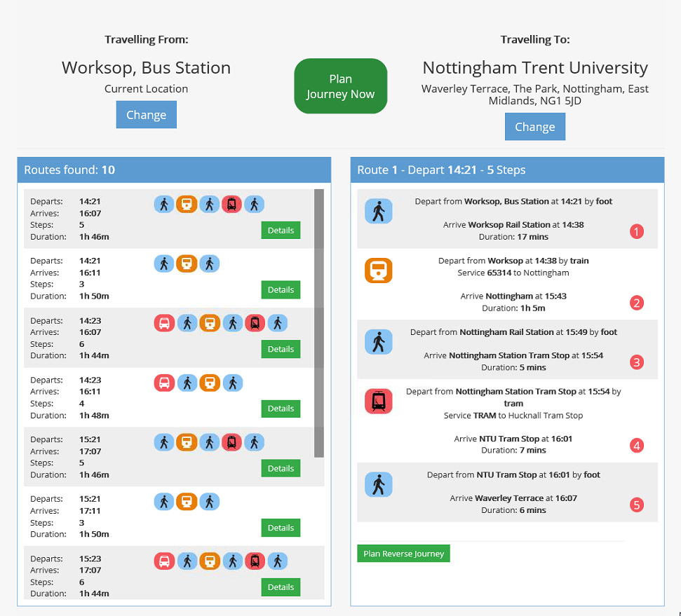View Details of 15:23 six-step route

[x=281, y=587]
